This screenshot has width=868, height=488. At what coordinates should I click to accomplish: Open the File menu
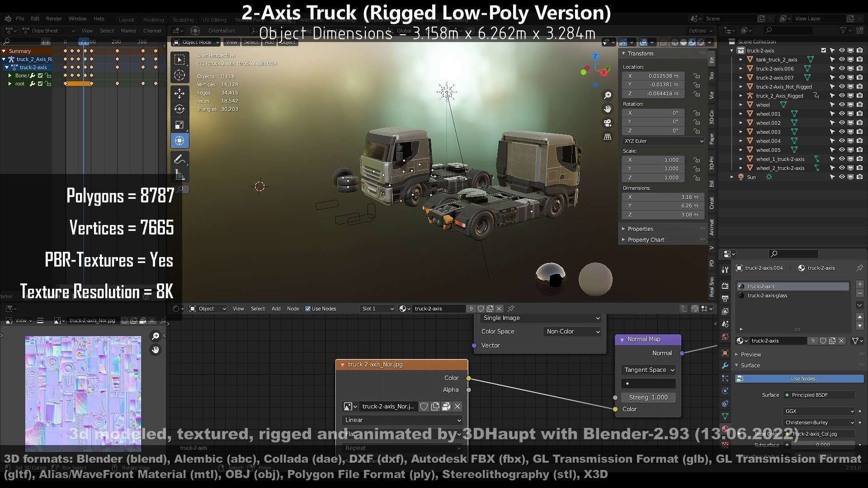[x=20, y=19]
